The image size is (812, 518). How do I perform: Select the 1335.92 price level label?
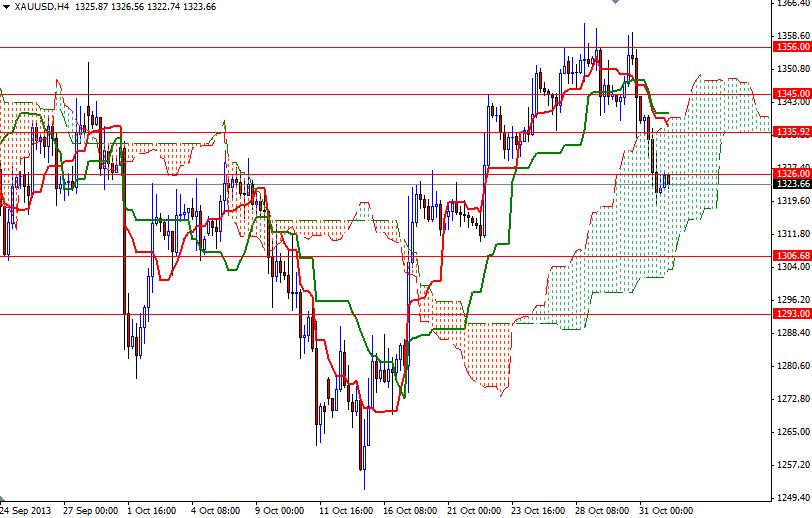(791, 131)
